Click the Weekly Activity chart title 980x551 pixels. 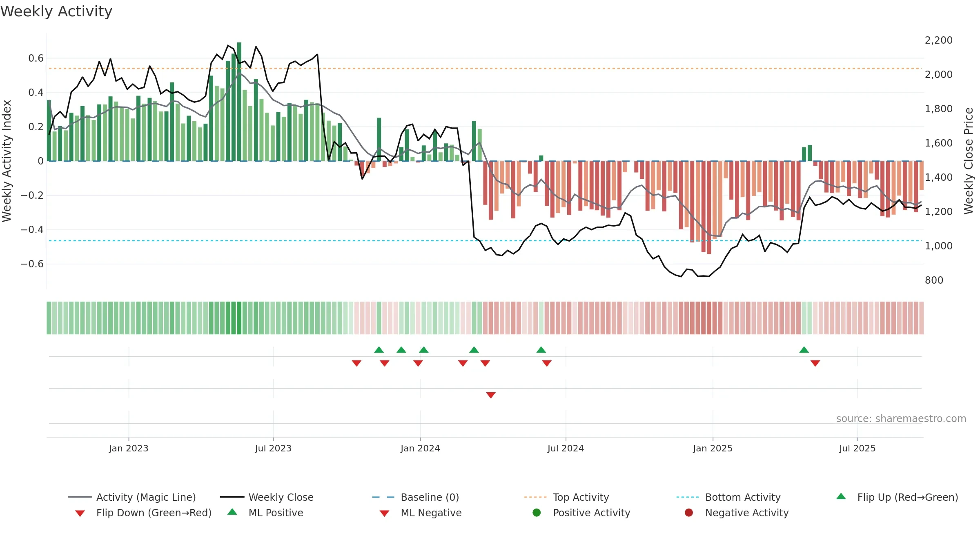point(56,11)
